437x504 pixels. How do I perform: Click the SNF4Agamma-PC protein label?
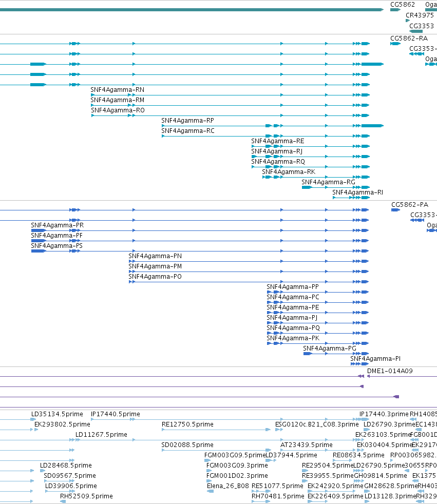(293, 297)
